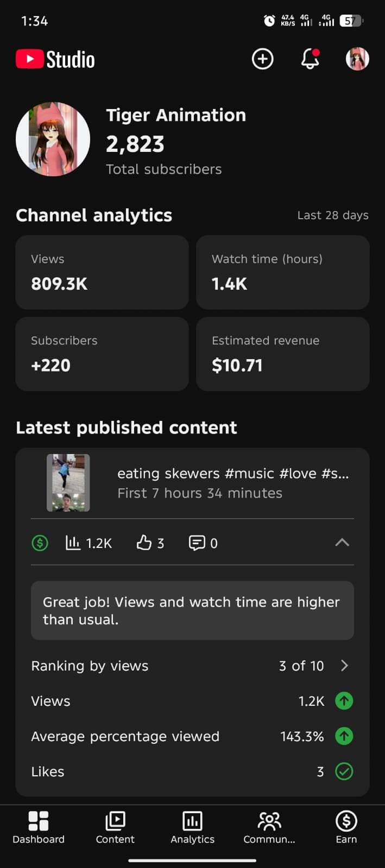Tap the Tiger Animation channel picture
Viewport: 385px width, 868px height.
click(x=53, y=139)
